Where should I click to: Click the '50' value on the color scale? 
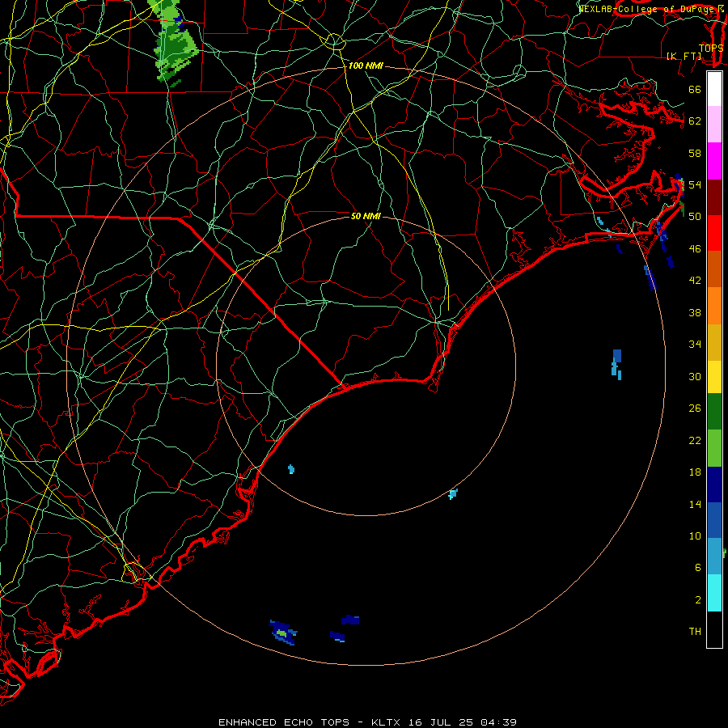click(x=695, y=216)
